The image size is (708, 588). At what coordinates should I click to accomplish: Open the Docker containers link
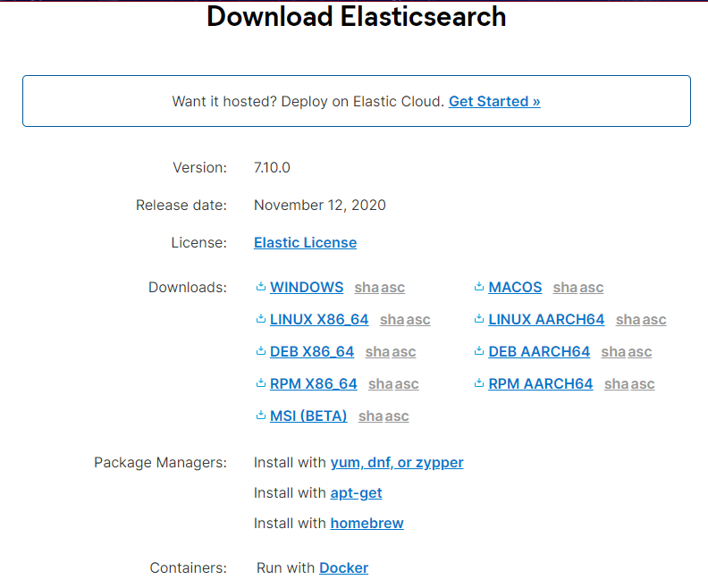click(343, 567)
